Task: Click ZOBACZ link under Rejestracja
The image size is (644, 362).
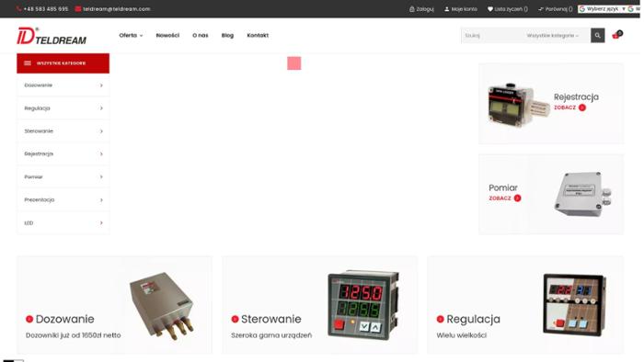Action: pos(565,107)
